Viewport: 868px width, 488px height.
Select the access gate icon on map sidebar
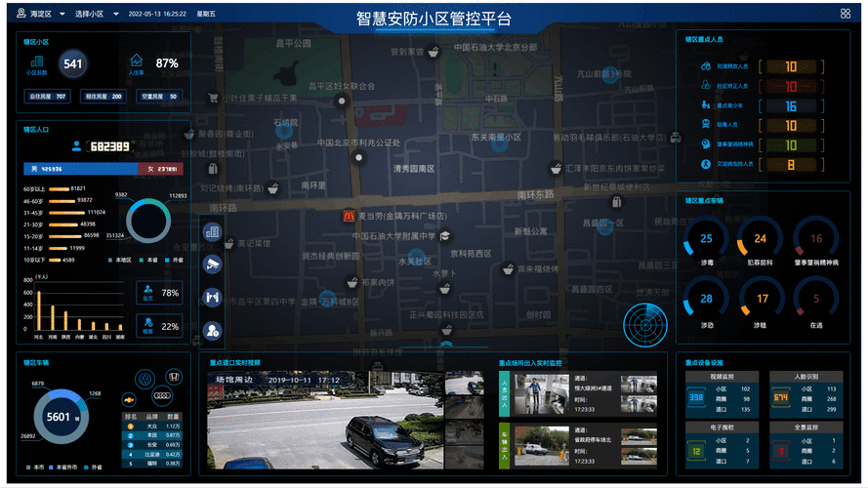point(212,298)
